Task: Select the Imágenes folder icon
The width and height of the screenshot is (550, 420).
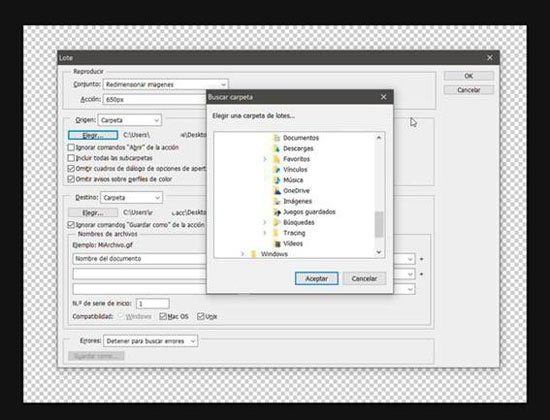Action: [276, 201]
